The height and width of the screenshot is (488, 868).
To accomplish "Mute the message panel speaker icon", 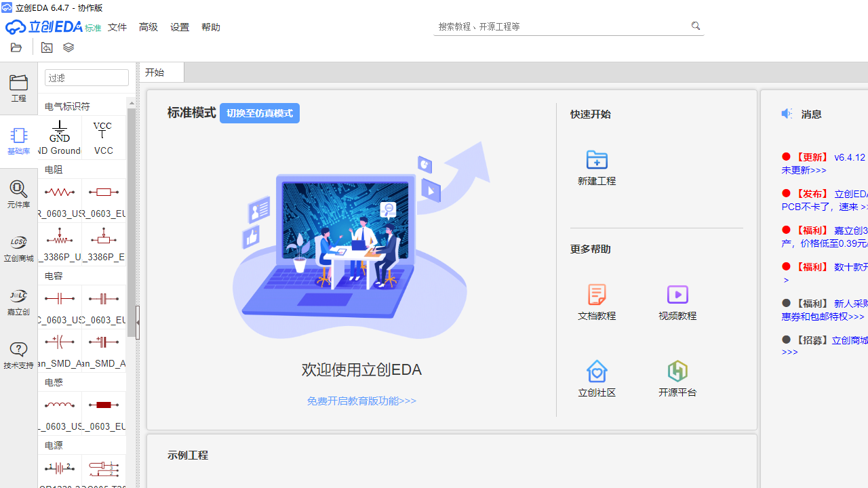I will point(787,113).
